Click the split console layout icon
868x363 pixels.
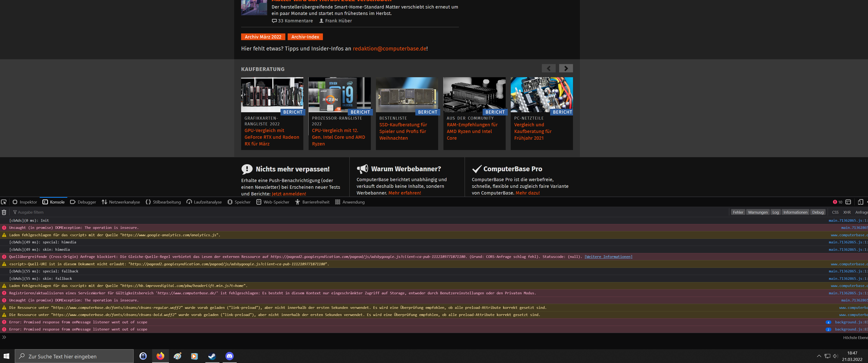tap(848, 202)
